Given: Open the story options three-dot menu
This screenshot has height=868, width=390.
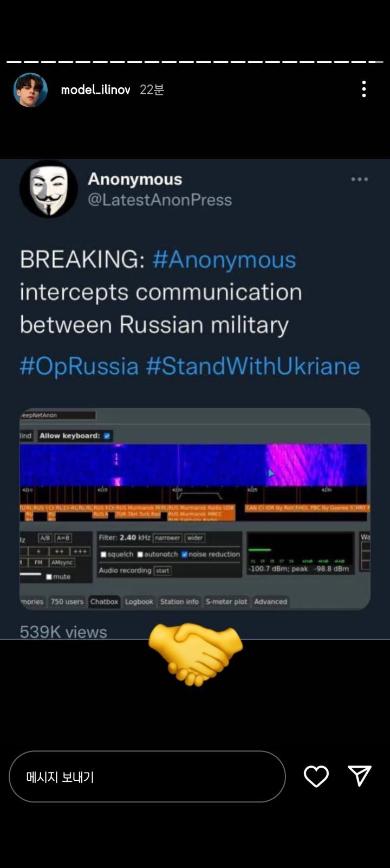Looking at the screenshot, I should tap(364, 89).
